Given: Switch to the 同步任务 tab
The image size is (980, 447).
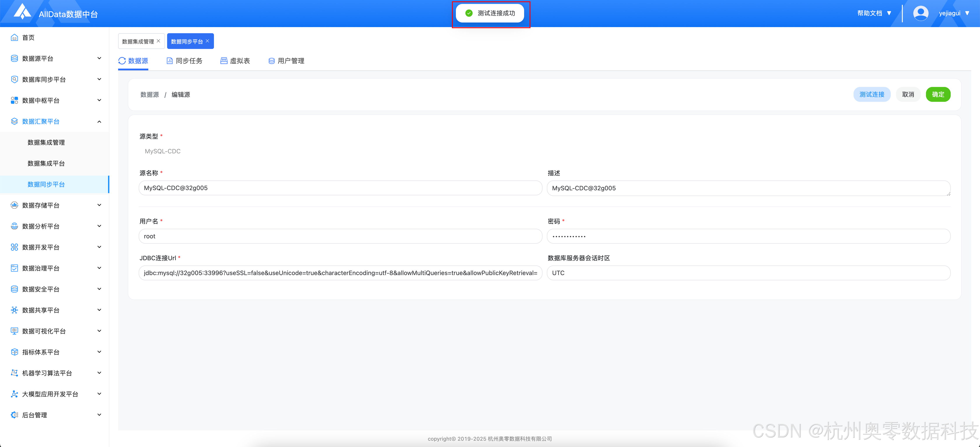Looking at the screenshot, I should (184, 61).
